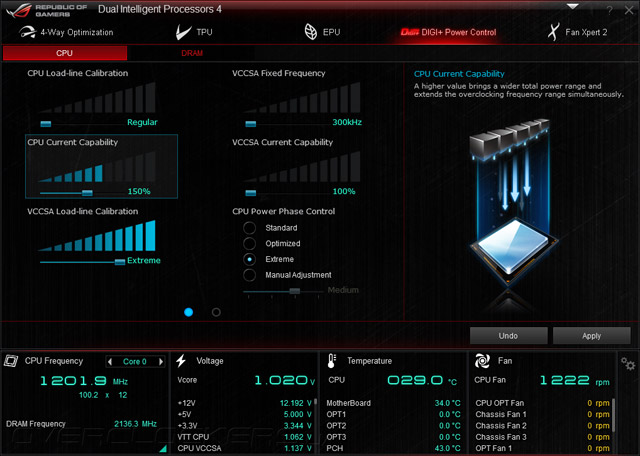Switch to the DRAM tab
This screenshot has width=640, height=456.
(192, 53)
